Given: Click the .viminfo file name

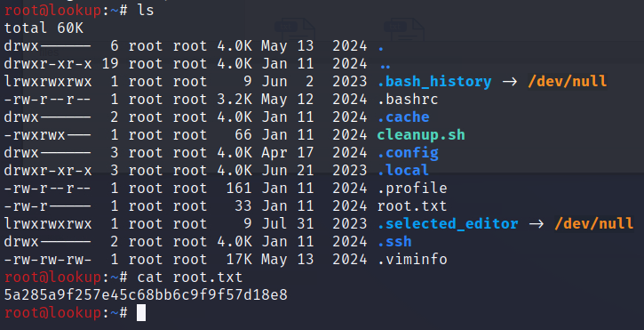Looking at the screenshot, I should click(412, 259).
